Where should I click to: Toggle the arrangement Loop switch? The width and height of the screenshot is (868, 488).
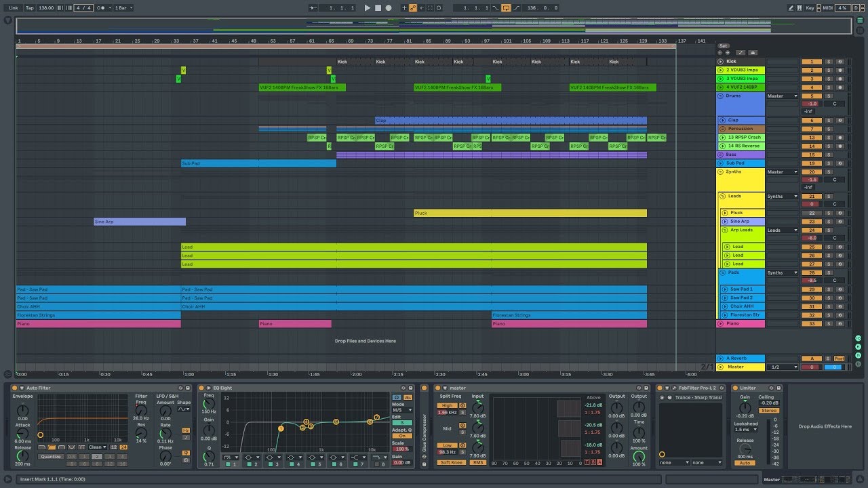point(505,8)
